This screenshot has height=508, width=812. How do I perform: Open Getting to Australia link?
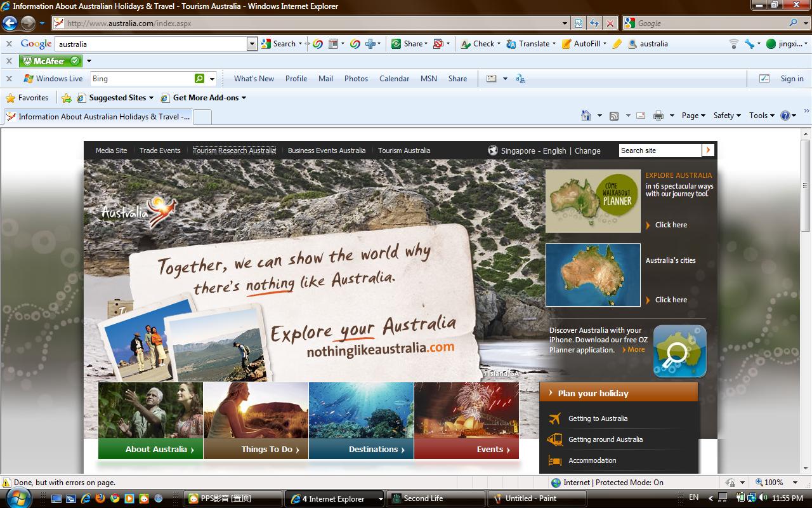pyautogui.click(x=598, y=418)
